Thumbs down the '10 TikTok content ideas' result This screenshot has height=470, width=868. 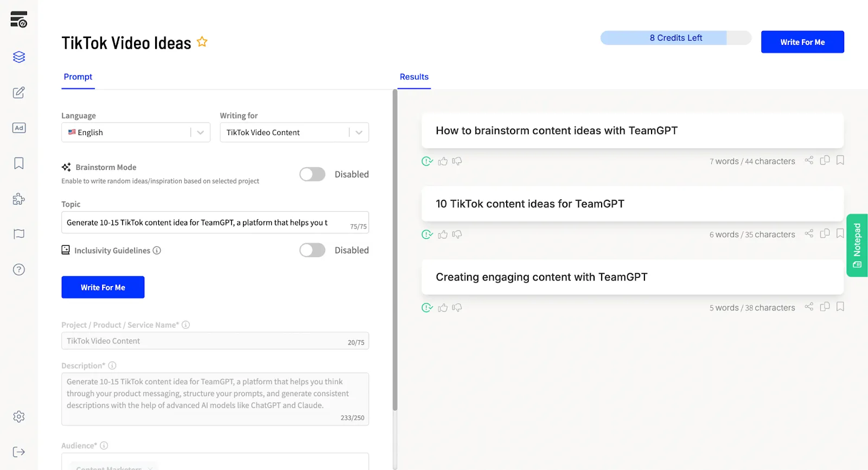coord(457,234)
